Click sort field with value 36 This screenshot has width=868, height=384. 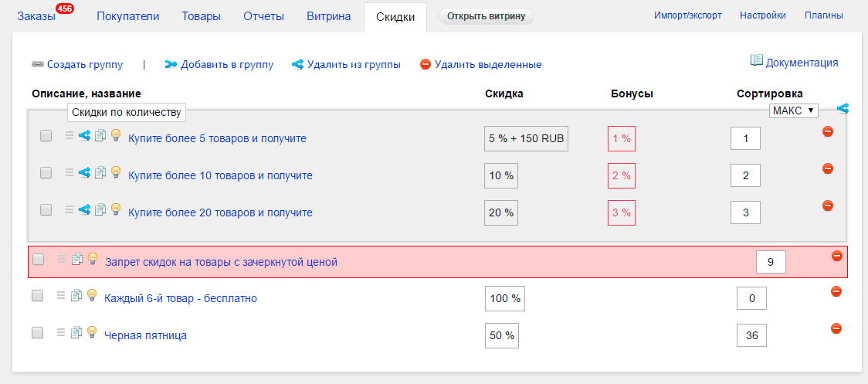[751, 335]
